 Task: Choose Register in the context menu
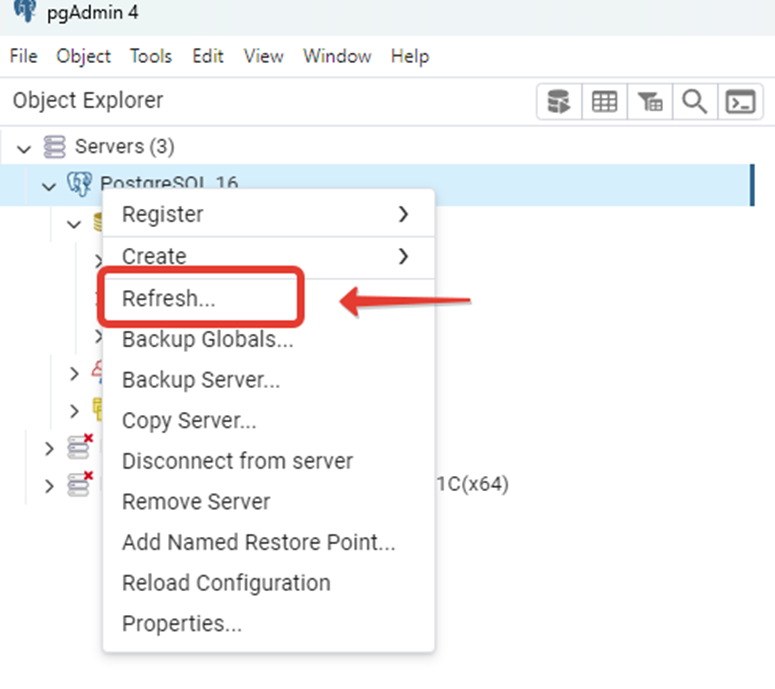(x=268, y=215)
